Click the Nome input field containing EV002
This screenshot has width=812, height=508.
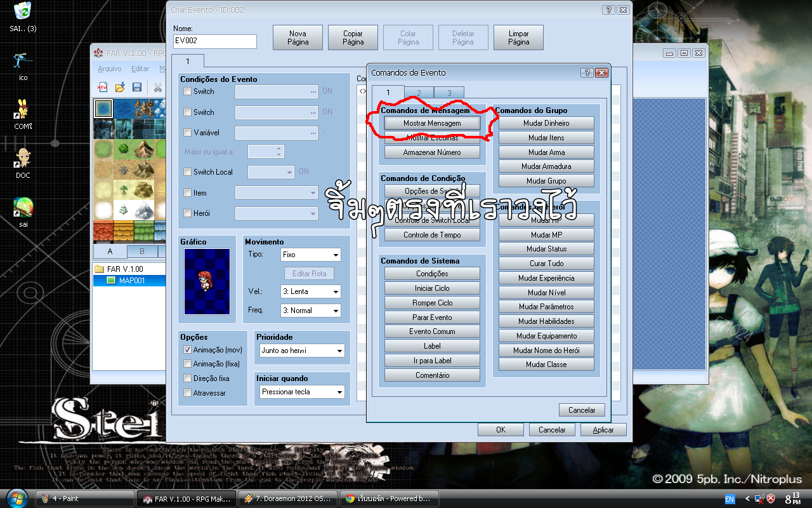point(215,41)
